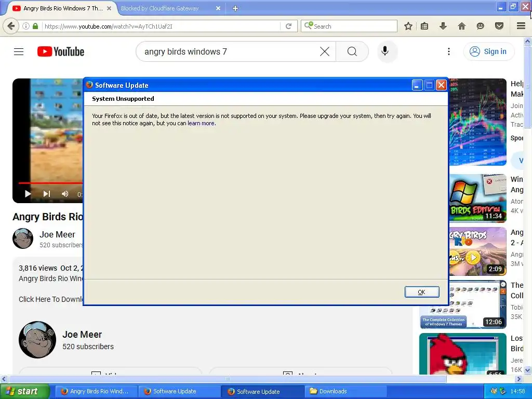Open the Windows Start menu
Screen dimensions: 532x399
(x=25, y=391)
